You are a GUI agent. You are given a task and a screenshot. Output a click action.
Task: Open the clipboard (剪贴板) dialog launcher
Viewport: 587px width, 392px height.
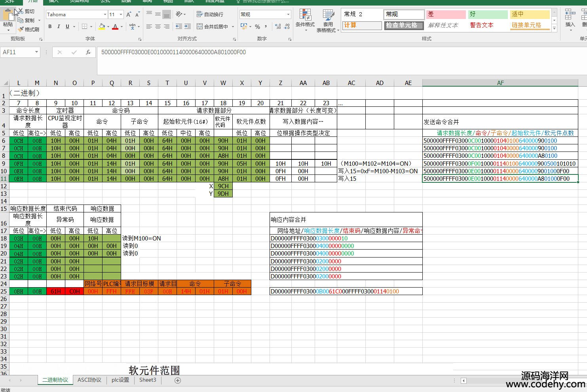[40, 39]
